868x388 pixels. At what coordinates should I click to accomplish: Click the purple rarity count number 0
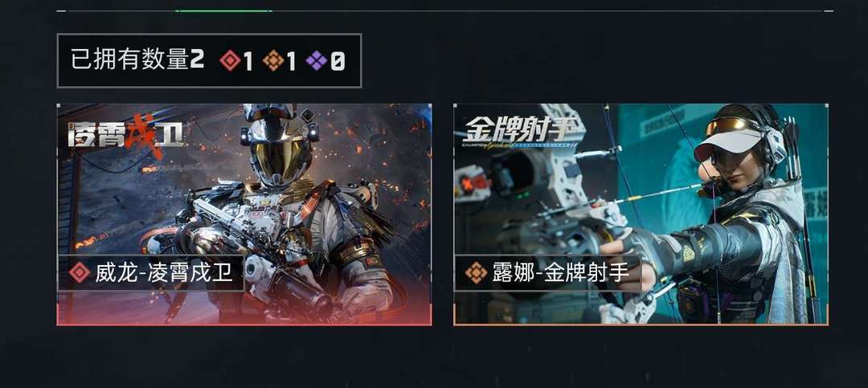(x=337, y=61)
